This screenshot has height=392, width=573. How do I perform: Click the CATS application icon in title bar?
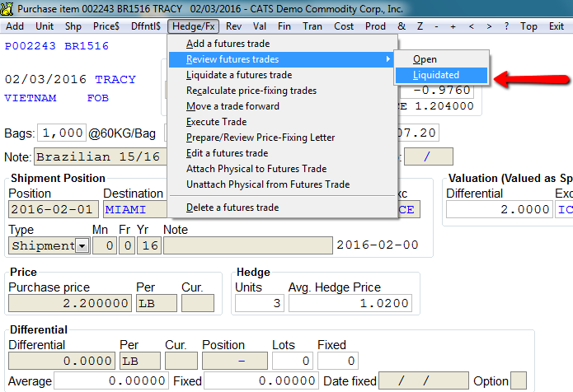[7, 8]
